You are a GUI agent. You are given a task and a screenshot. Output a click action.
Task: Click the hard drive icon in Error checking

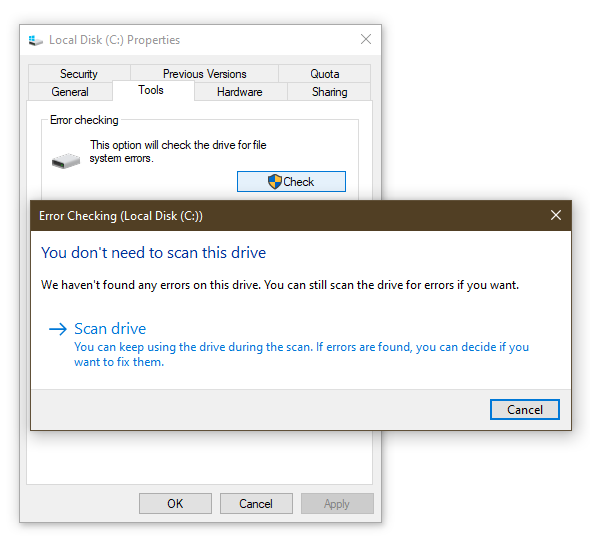[x=66, y=161]
